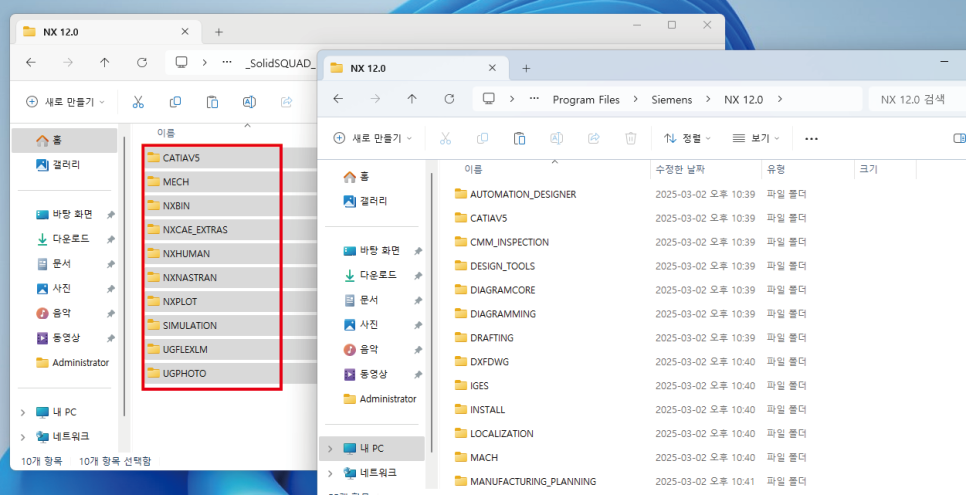Click Paste icon in rear window toolbar

(x=212, y=102)
